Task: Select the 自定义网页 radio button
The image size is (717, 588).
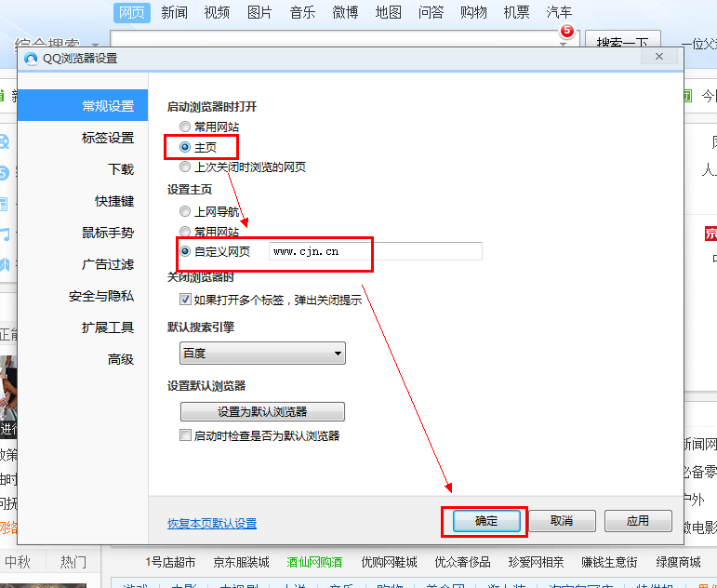Action: point(186,251)
